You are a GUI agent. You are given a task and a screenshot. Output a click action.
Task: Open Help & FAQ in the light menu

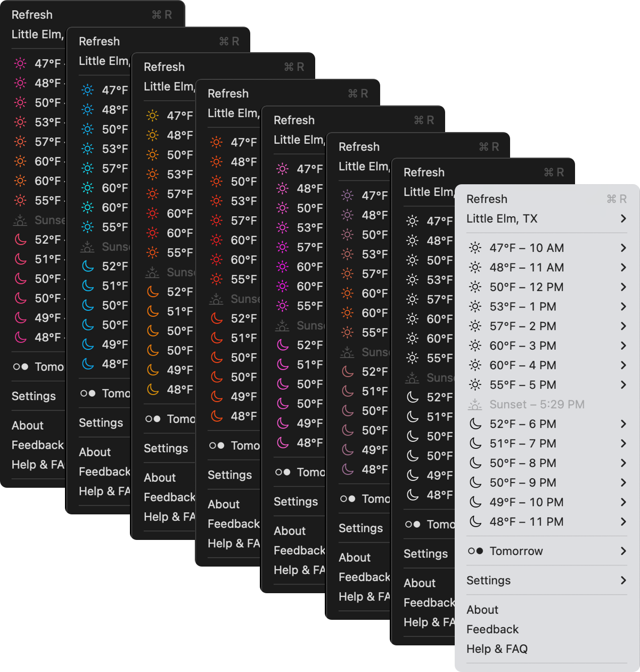coord(497,649)
